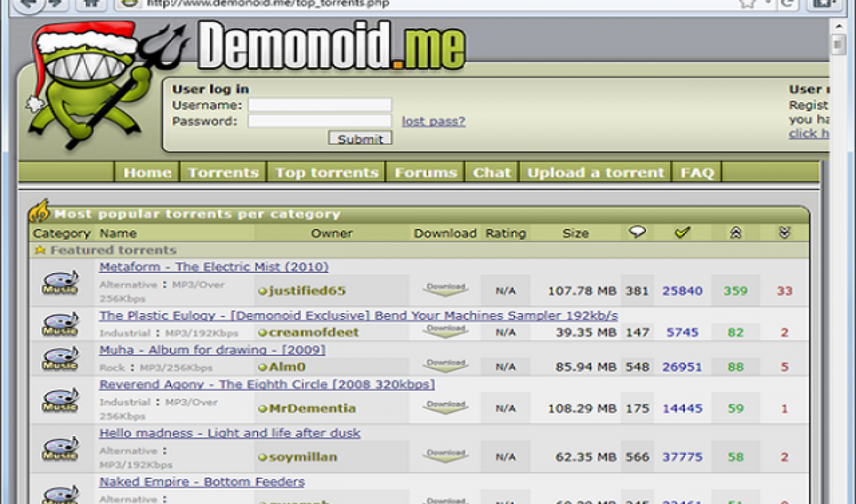Open the FAQ tab
Screen dimensions: 856x504
697,173
